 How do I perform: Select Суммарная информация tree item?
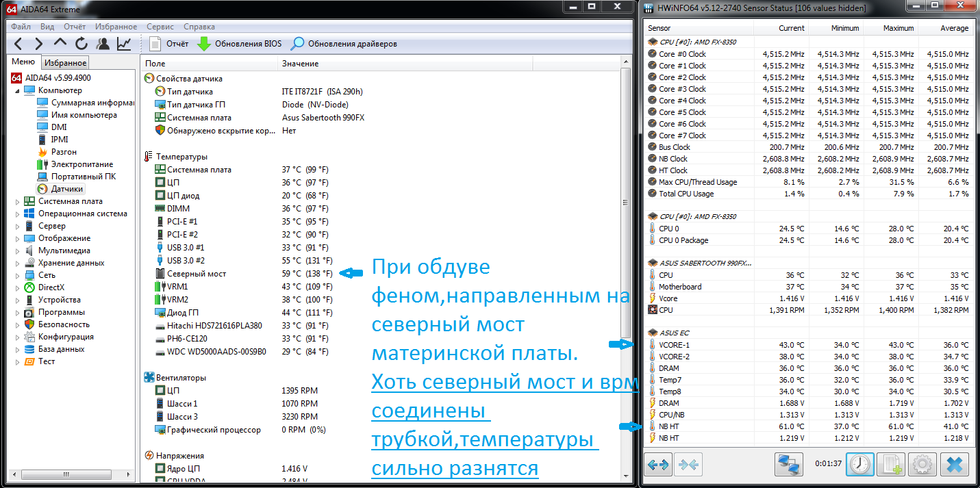coord(86,103)
